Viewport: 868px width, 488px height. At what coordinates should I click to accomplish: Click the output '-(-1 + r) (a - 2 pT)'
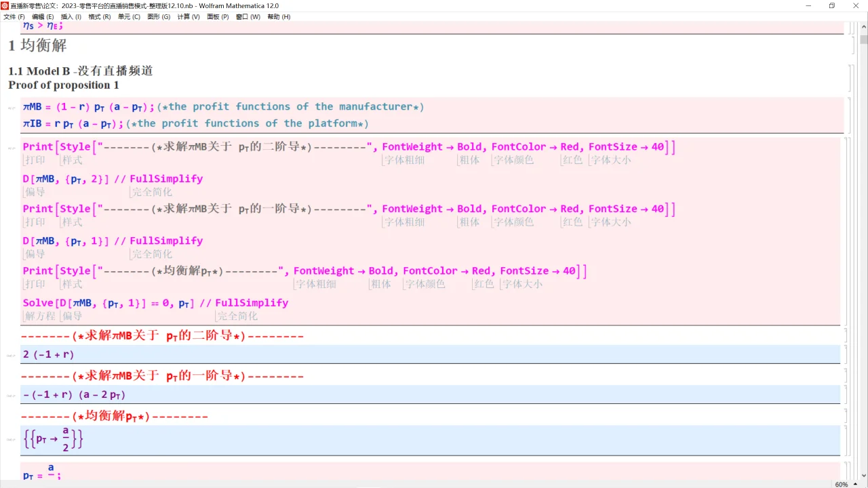(x=74, y=394)
